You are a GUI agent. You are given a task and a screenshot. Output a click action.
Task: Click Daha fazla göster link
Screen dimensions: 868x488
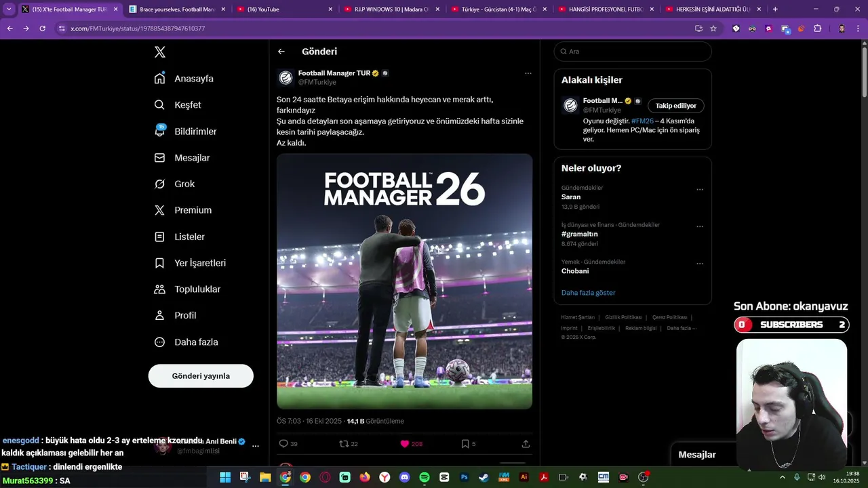coord(588,293)
